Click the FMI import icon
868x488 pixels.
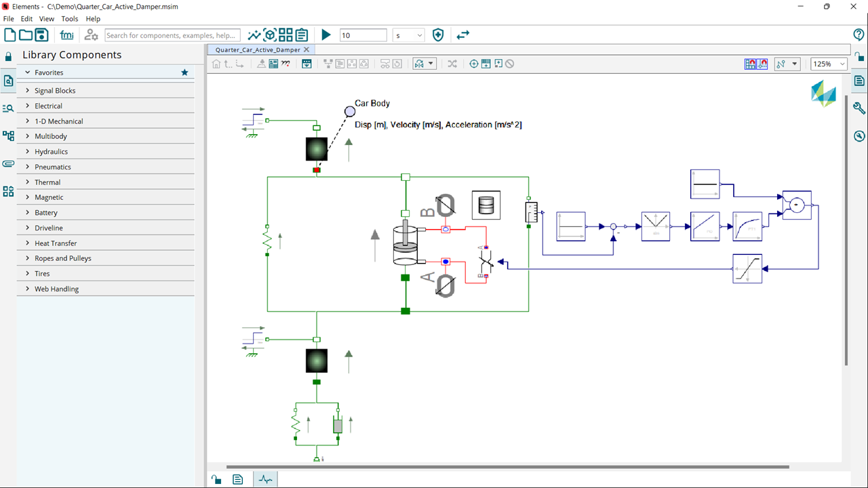(66, 35)
